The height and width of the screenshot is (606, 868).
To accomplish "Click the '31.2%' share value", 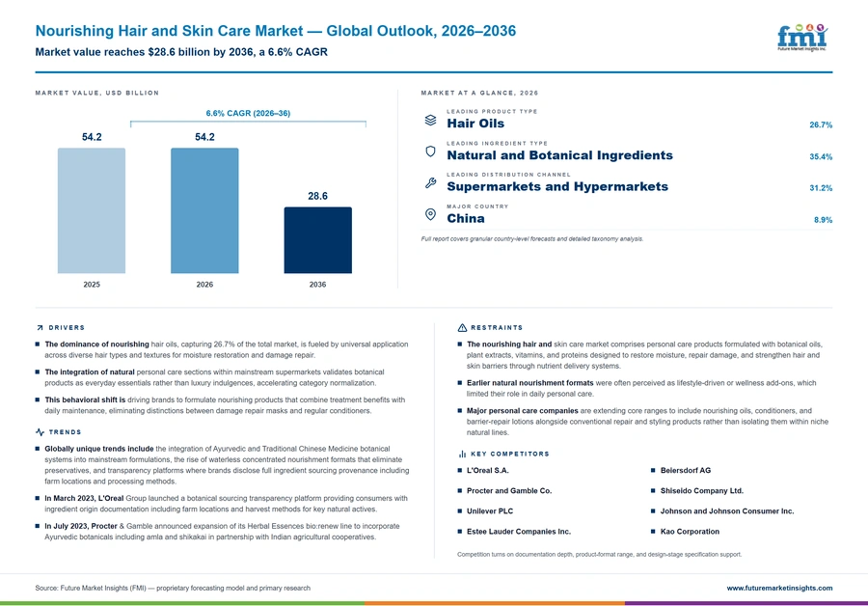I will (821, 188).
